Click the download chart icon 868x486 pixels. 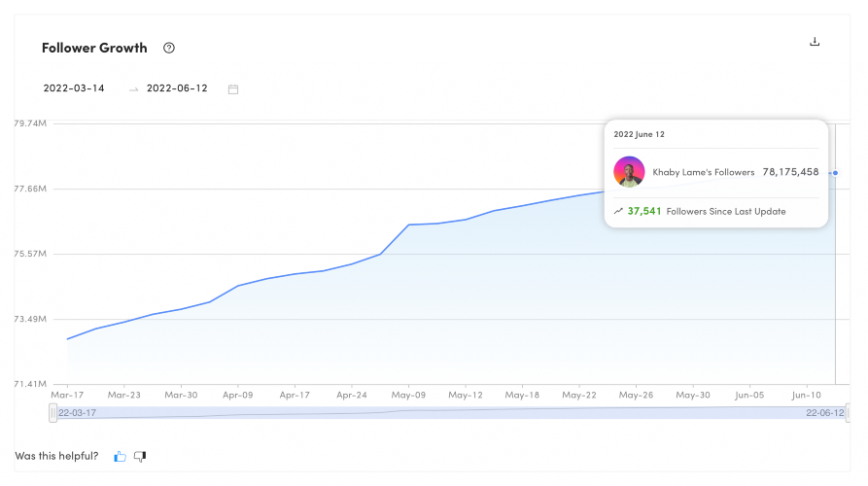pyautogui.click(x=815, y=42)
